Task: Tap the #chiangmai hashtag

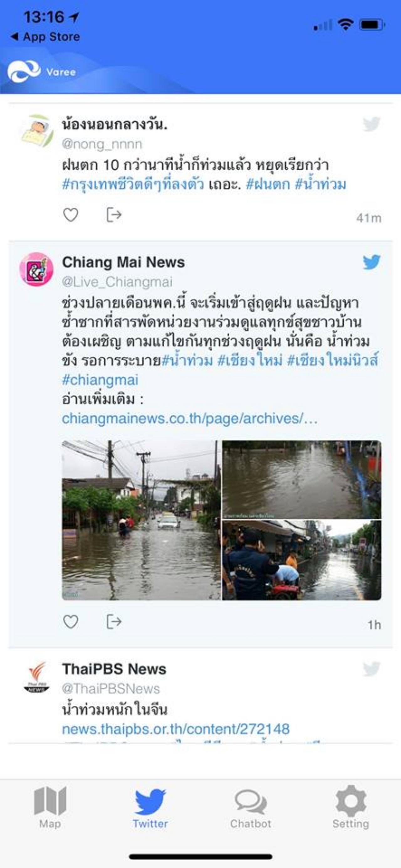Action: click(100, 380)
